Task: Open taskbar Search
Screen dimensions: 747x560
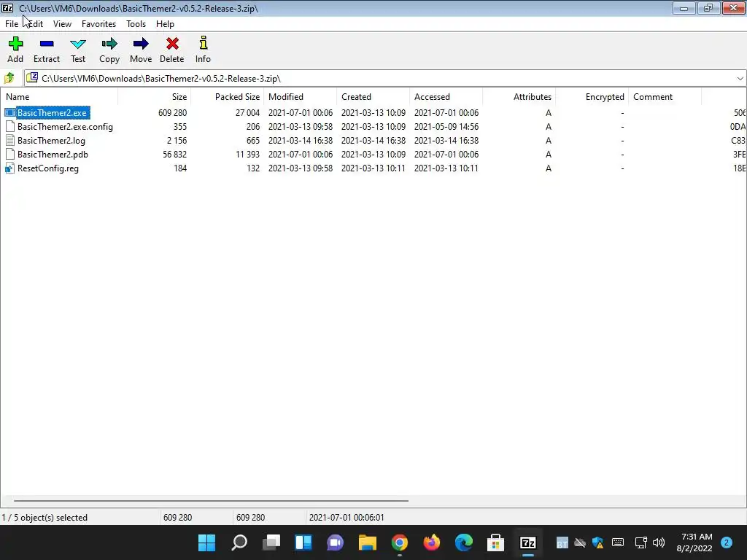Action: 239,542
